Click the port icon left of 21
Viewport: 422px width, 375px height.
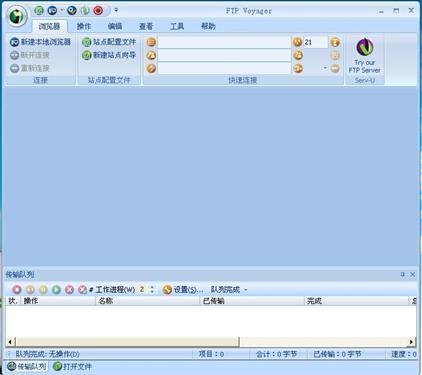[x=297, y=42]
